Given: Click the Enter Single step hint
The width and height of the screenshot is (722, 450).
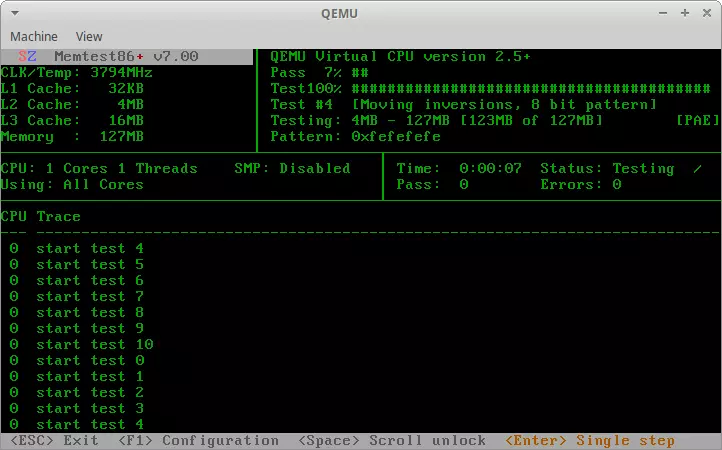Looking at the screenshot, I should (590, 441).
